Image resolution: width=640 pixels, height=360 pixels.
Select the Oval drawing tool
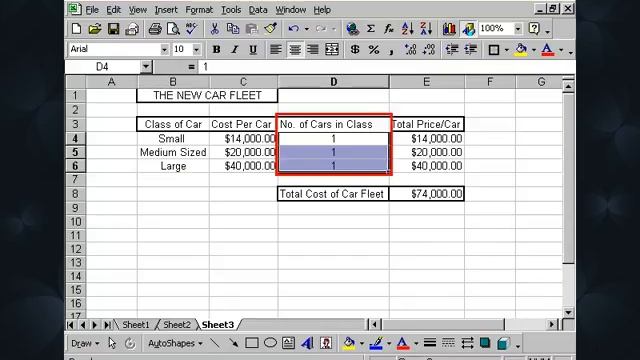pyautogui.click(x=270, y=343)
